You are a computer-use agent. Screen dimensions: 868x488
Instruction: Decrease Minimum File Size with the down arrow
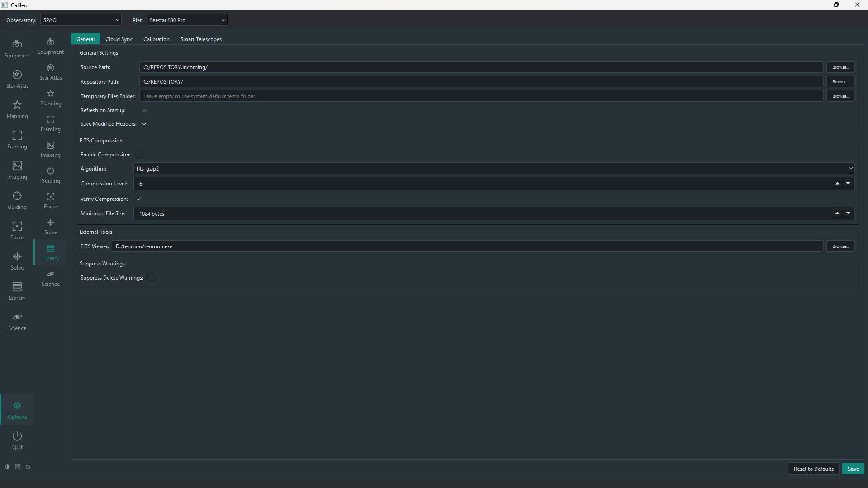[x=848, y=213]
